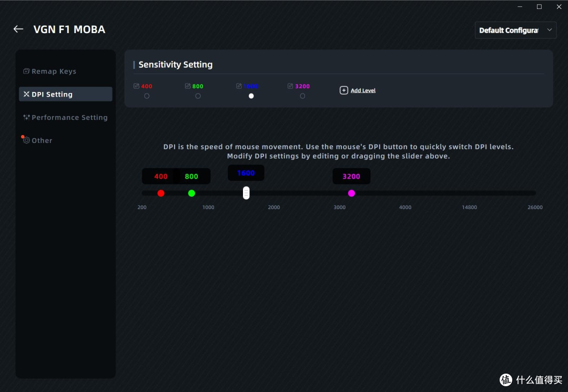Screen dimensions: 568x392
Task: Click the 1000 scale marking
Action: click(208, 208)
